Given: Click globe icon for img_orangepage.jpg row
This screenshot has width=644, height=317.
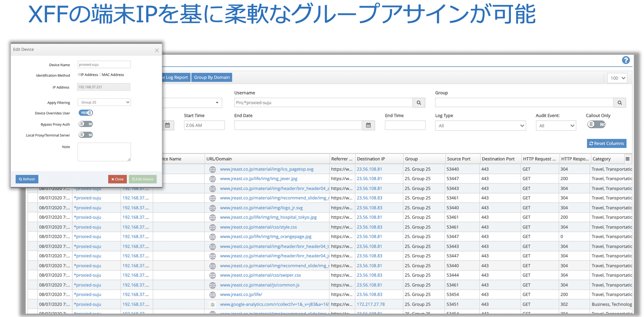Looking at the screenshot, I should pyautogui.click(x=213, y=237).
